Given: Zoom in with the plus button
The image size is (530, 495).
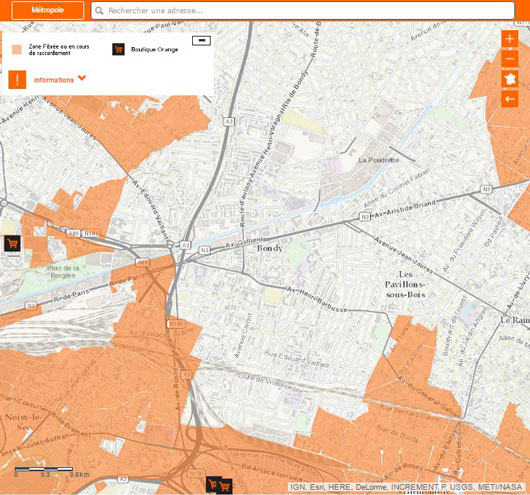Looking at the screenshot, I should pyautogui.click(x=509, y=39).
